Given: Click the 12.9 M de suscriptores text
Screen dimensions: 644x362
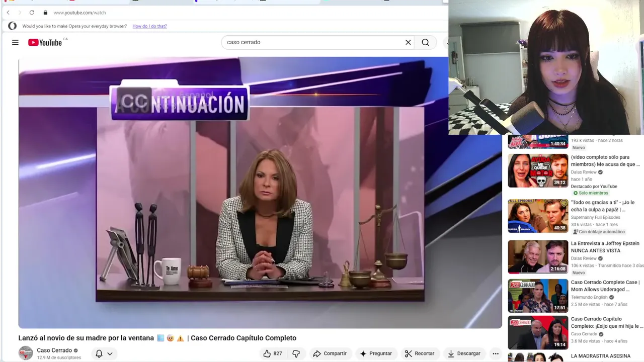Looking at the screenshot, I should (x=59, y=358).
